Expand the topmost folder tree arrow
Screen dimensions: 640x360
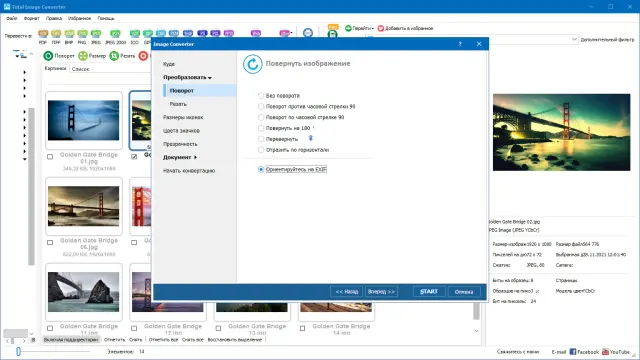[24, 72]
